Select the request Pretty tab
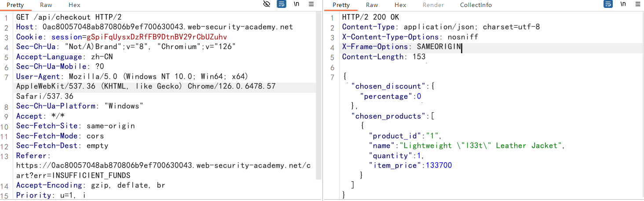The image size is (644, 201). point(15,5)
